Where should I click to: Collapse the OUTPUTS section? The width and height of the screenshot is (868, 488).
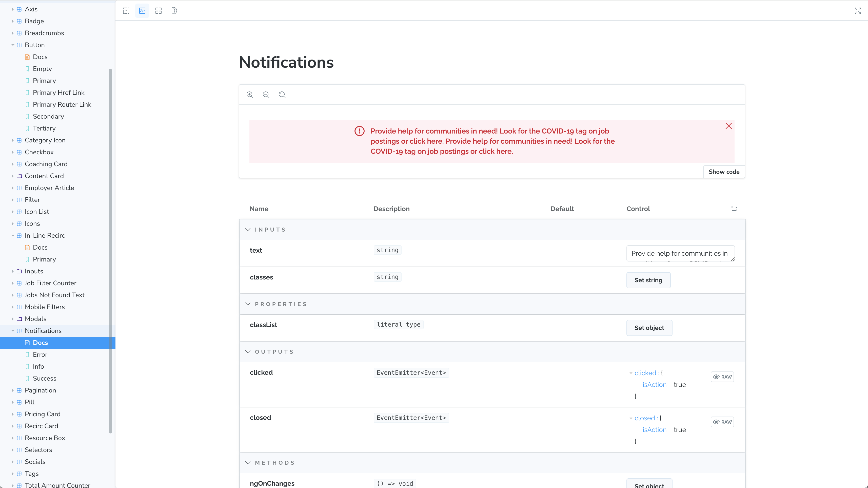pyautogui.click(x=248, y=351)
